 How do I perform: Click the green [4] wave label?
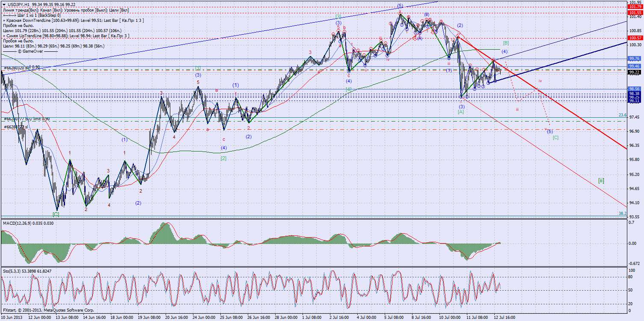pyautogui.click(x=349, y=89)
